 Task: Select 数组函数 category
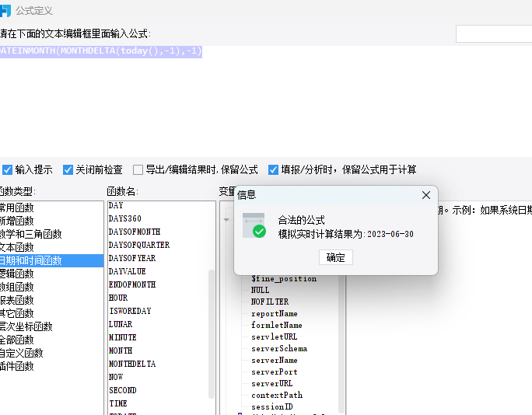pyautogui.click(x=51, y=287)
